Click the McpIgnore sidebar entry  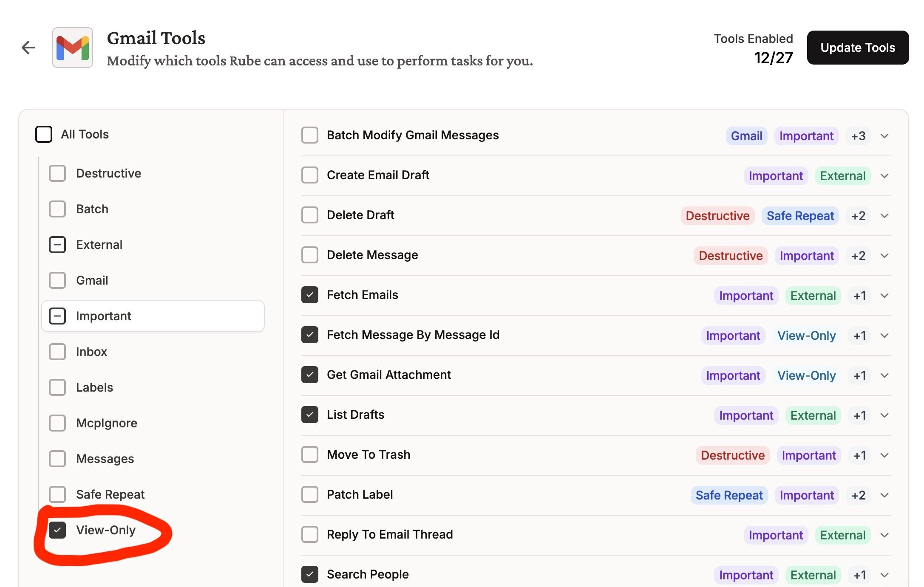pos(106,423)
